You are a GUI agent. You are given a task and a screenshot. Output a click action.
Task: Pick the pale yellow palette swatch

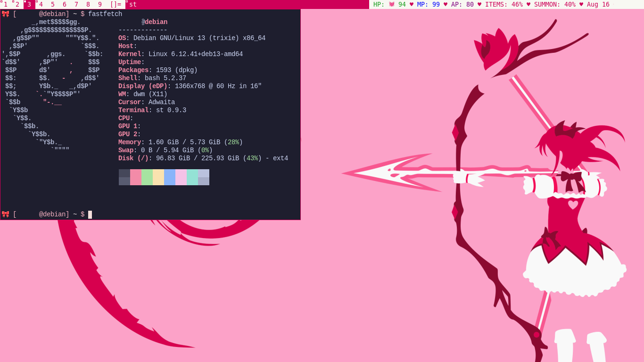point(158,177)
